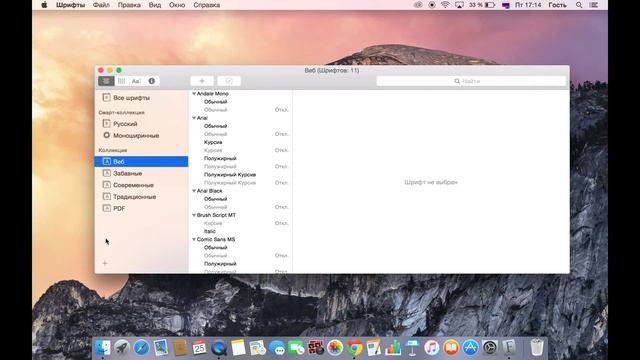Collapse the Brush Script MT family
This screenshot has height=360, width=640.
point(194,215)
